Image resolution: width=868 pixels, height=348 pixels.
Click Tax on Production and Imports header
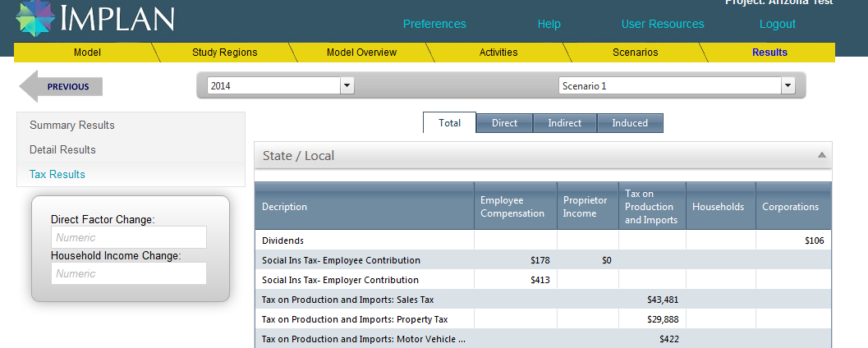point(652,206)
